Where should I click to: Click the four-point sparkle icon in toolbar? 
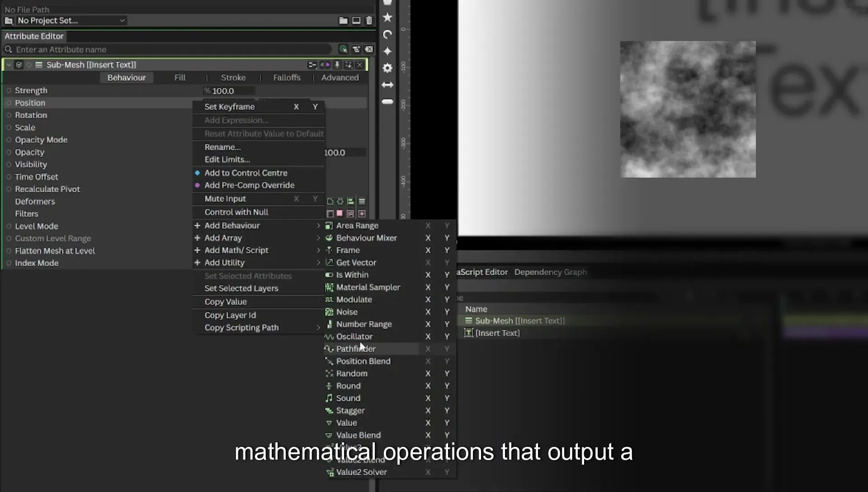[x=387, y=51]
